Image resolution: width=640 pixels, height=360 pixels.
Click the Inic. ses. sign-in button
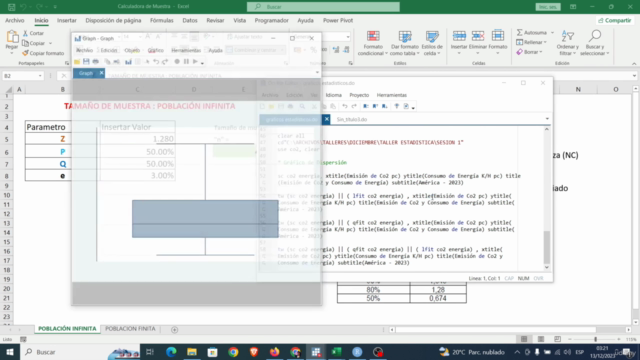click(548, 7)
